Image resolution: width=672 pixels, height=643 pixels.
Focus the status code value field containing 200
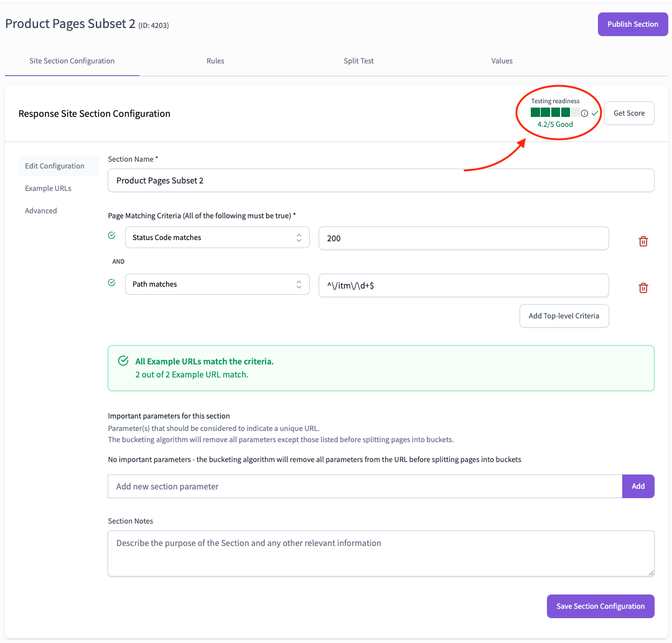click(464, 238)
